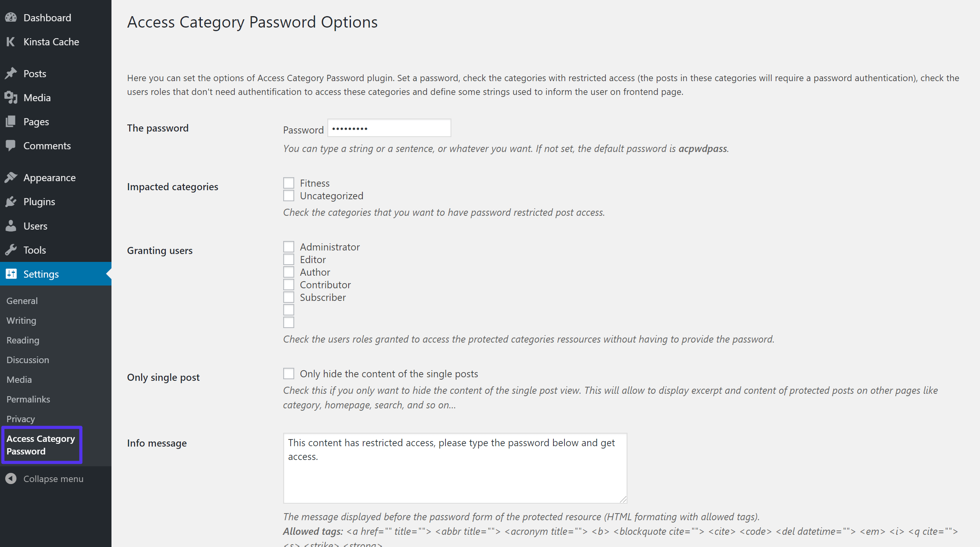Image resolution: width=980 pixels, height=547 pixels.
Task: Click the password input field
Action: [389, 128]
